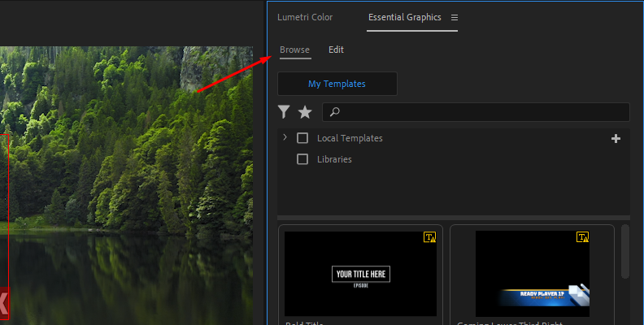Open the Edit tab
The height and width of the screenshot is (325, 644).
tap(336, 50)
